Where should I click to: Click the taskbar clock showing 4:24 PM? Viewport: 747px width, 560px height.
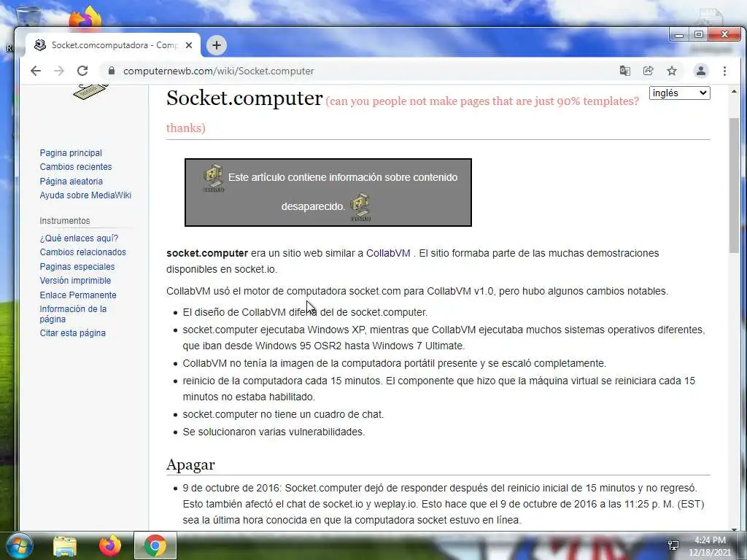point(709,546)
